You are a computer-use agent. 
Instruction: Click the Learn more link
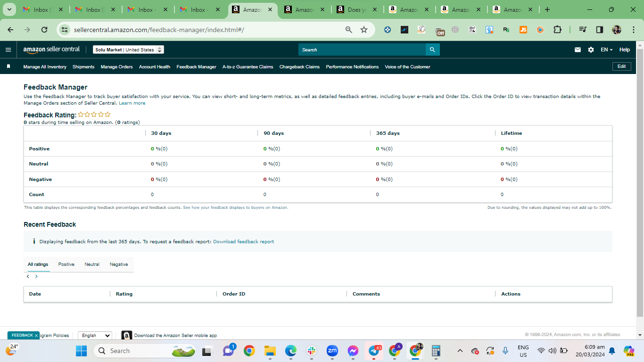pos(132,103)
